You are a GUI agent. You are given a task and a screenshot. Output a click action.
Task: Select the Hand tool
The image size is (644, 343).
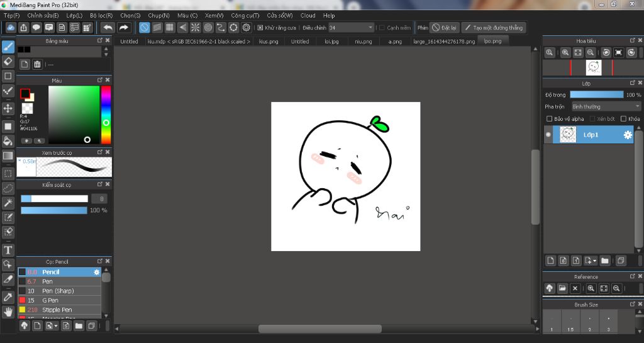click(8, 312)
